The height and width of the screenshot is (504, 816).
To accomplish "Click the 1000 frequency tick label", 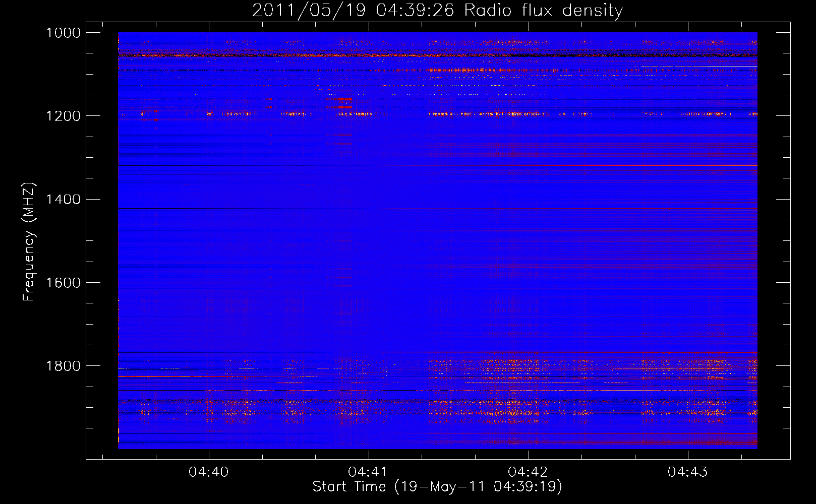I will click(x=64, y=33).
